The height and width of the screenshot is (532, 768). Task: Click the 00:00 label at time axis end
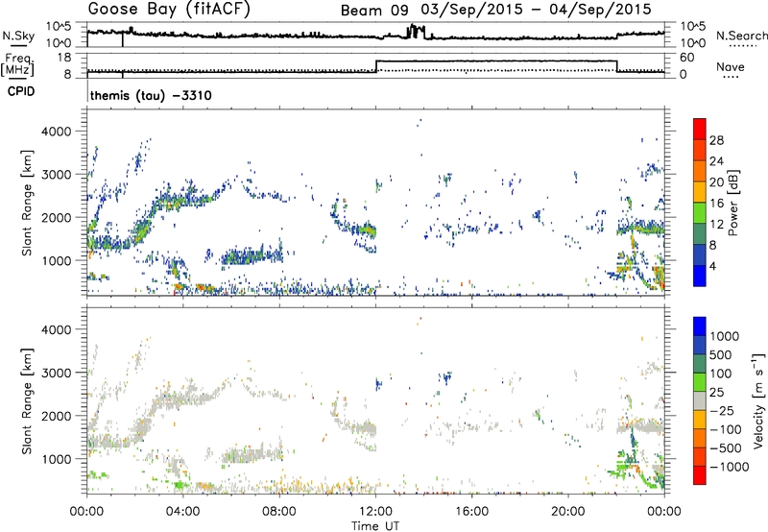pos(664,512)
